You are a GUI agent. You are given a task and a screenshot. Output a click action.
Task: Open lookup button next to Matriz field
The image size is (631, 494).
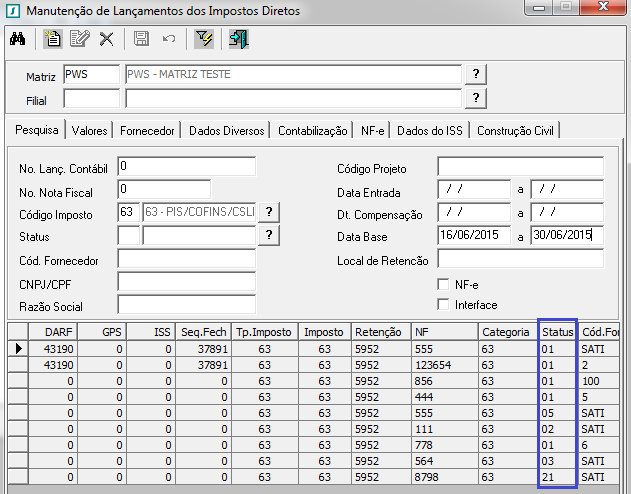(x=477, y=75)
